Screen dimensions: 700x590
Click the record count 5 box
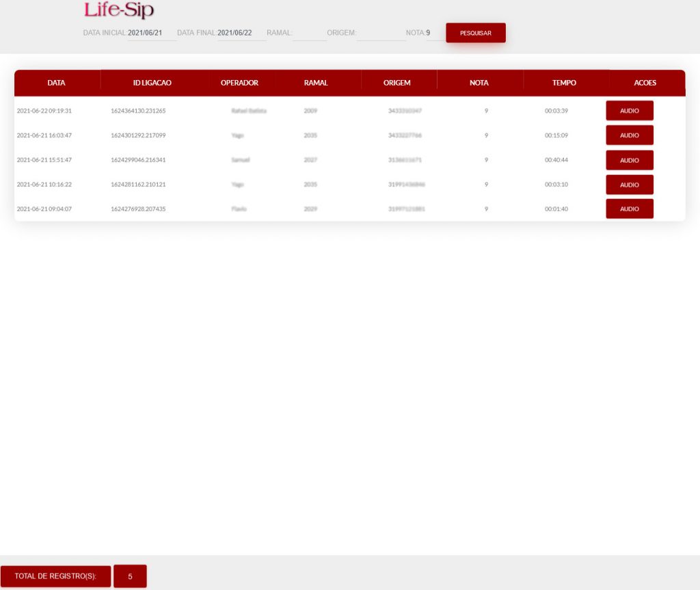(130, 576)
